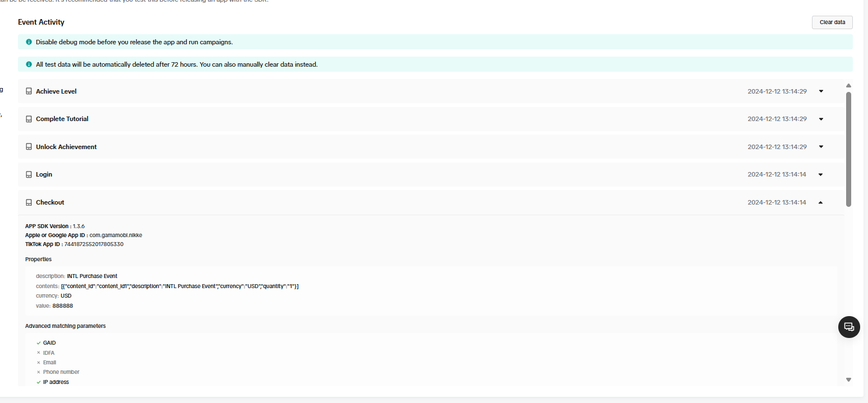Viewport: 868px width, 403px height.
Task: Click the scrollbar down arrow
Action: pyautogui.click(x=848, y=379)
